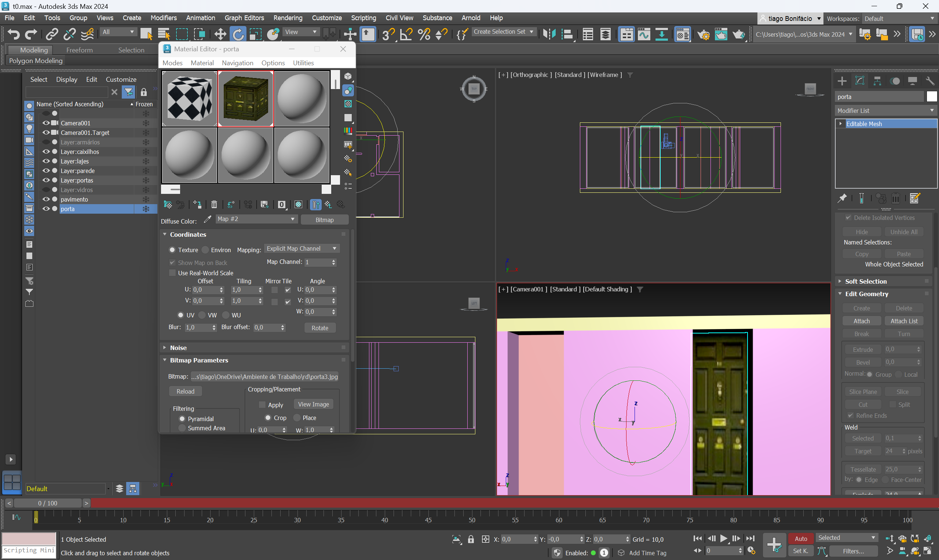Activate the Select and Rotate tool

pyautogui.click(x=238, y=34)
